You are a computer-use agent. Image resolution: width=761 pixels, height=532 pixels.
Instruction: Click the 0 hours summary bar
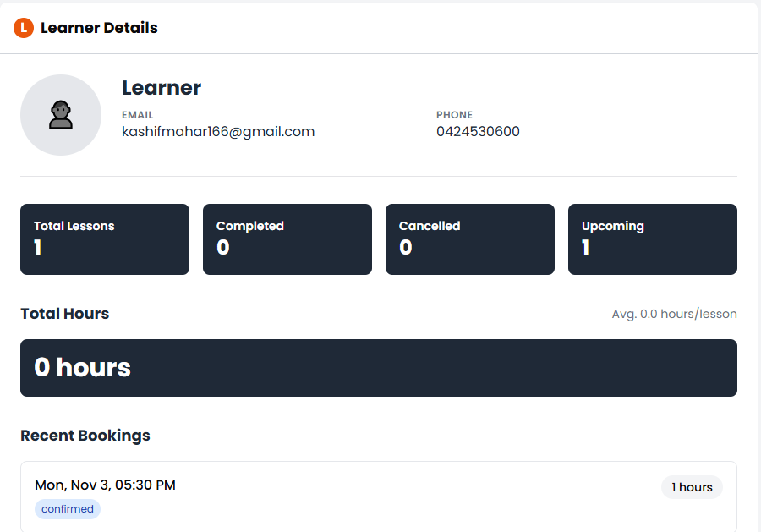tap(379, 368)
